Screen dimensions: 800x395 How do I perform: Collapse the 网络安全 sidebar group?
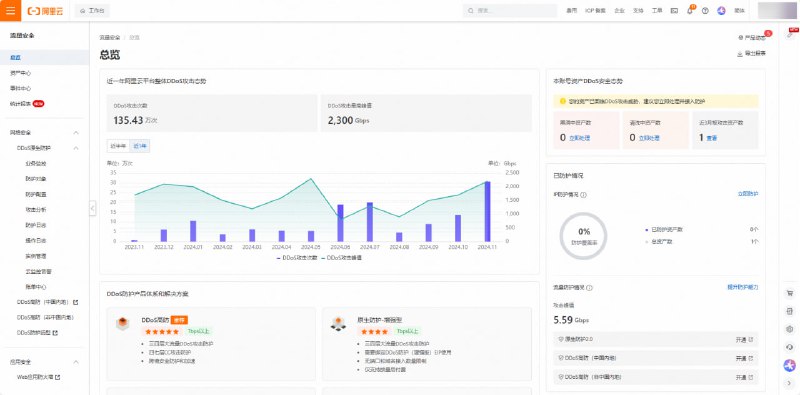pos(76,133)
